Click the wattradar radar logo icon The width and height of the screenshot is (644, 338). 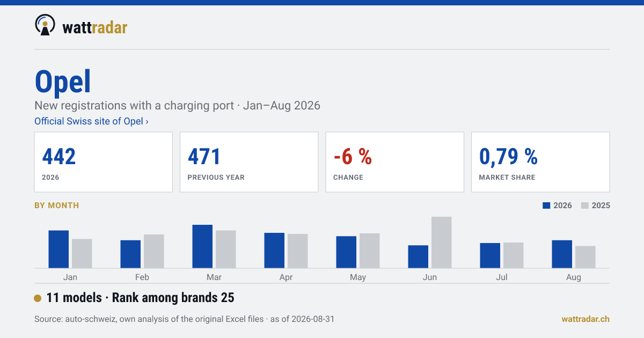[45, 25]
